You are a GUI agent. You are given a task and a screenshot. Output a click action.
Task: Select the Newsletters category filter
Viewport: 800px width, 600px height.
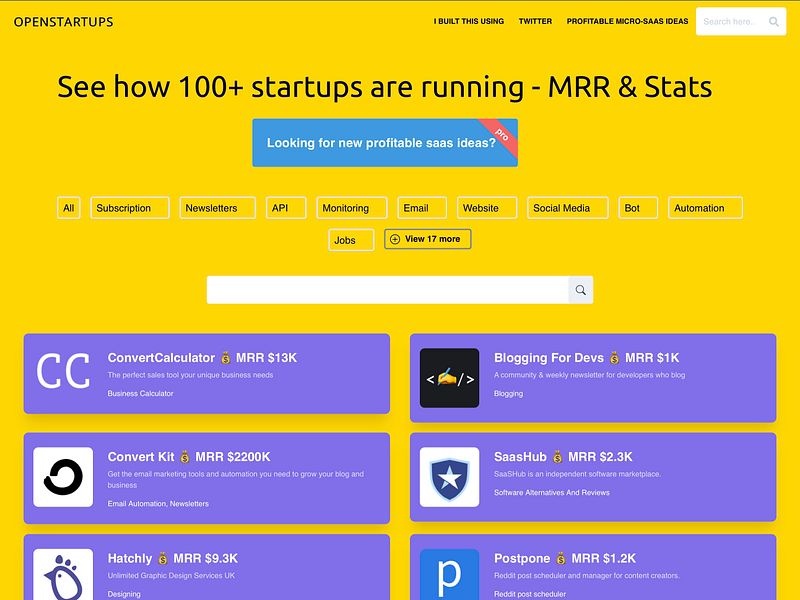coord(217,208)
